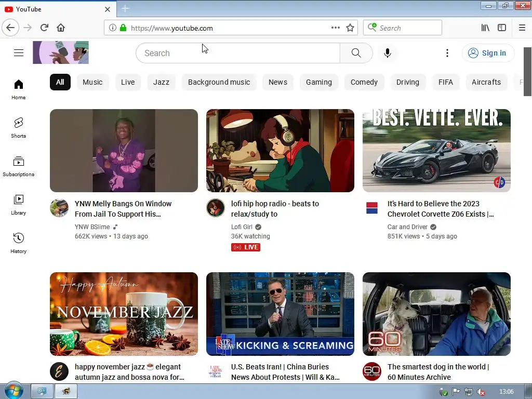The image size is (532, 399).
Task: Click the muted volume tray icon
Action: (481, 392)
